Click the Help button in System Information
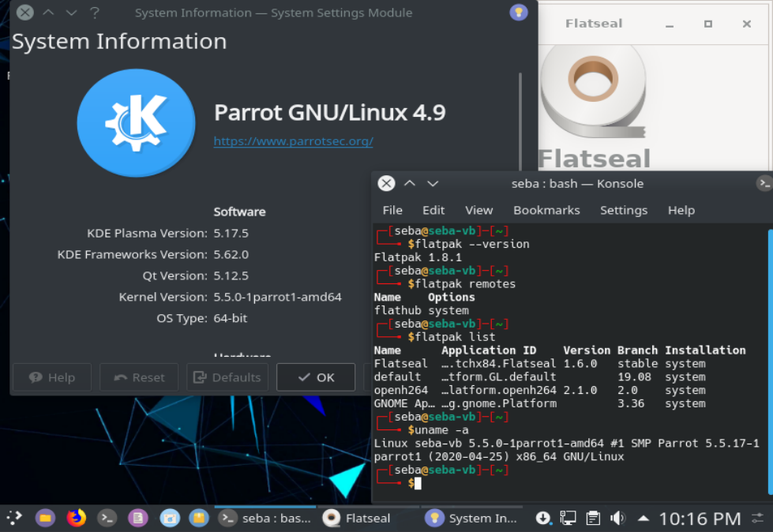The height and width of the screenshot is (532, 773). pyautogui.click(x=52, y=377)
